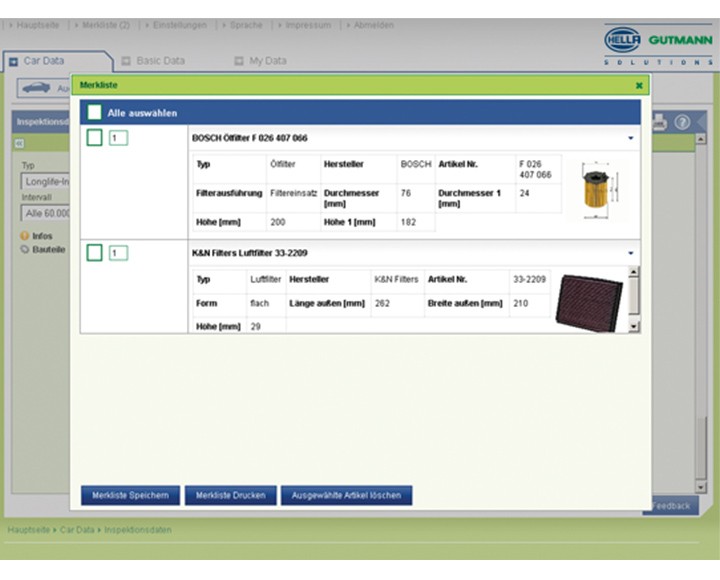This screenshot has height=580, width=720.
Task: Collapse the K&N Filters Luftfilter entry arrow
Action: 630,253
